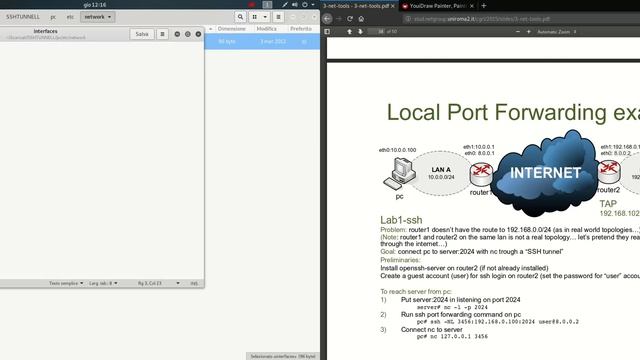The width and height of the screenshot is (640, 360).
Task: Click the browser address bar
Action: [x=520, y=19]
